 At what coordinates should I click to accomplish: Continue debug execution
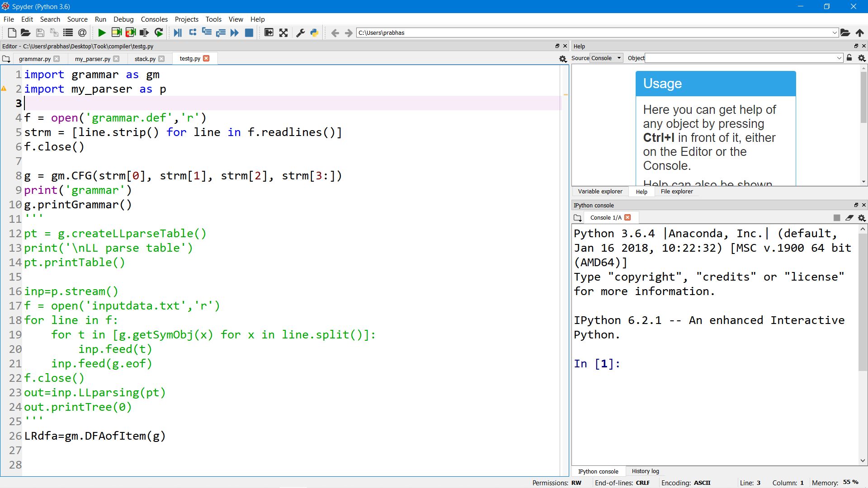pos(235,33)
